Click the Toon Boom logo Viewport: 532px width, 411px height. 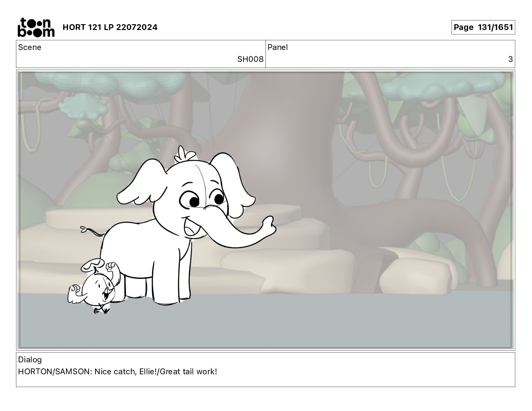36,27
